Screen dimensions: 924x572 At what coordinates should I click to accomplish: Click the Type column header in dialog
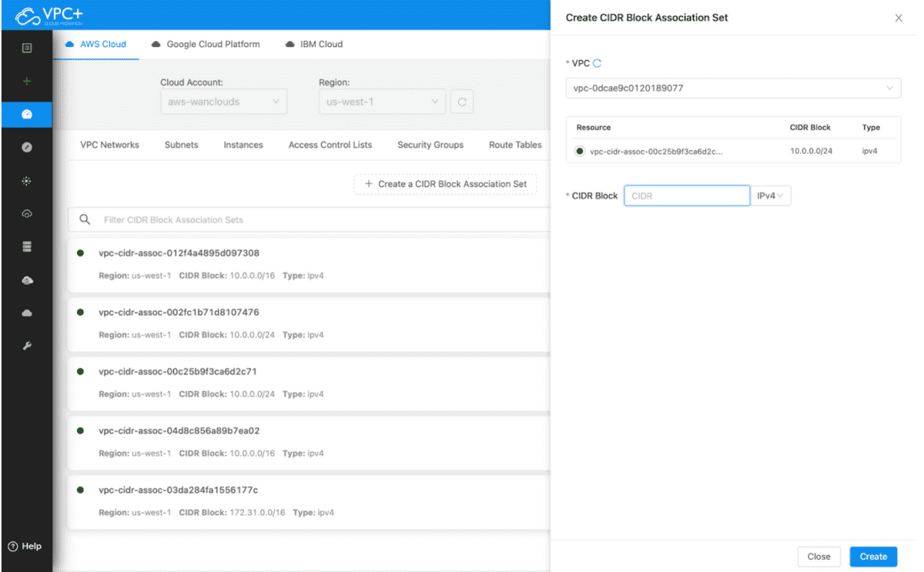[x=871, y=128]
